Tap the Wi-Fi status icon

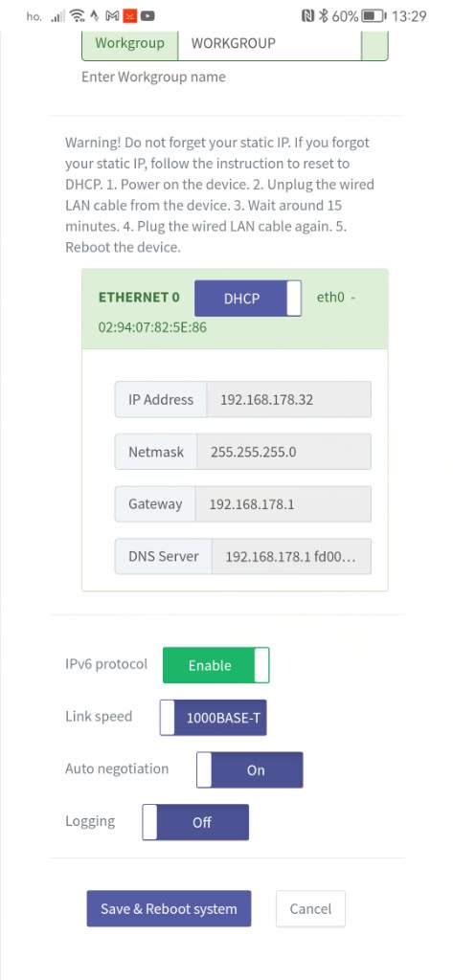point(79,16)
